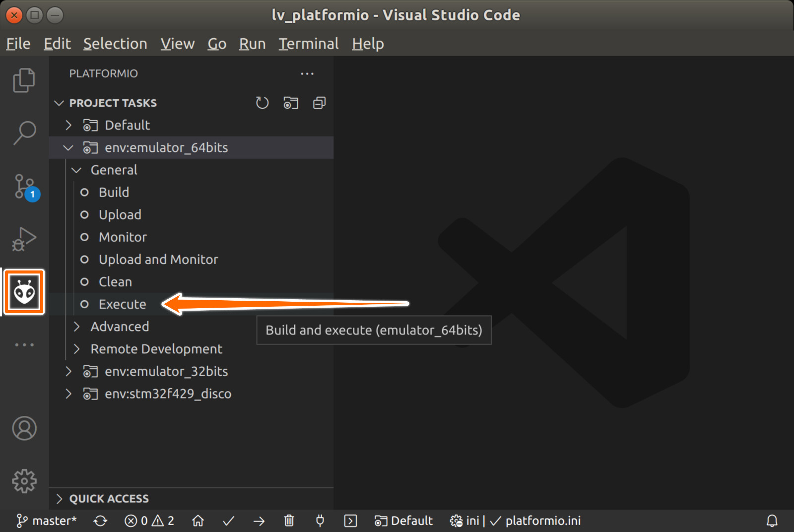This screenshot has height=532, width=794.
Task: Click the PlatformIO Clean trash icon in status bar
Action: tap(289, 521)
